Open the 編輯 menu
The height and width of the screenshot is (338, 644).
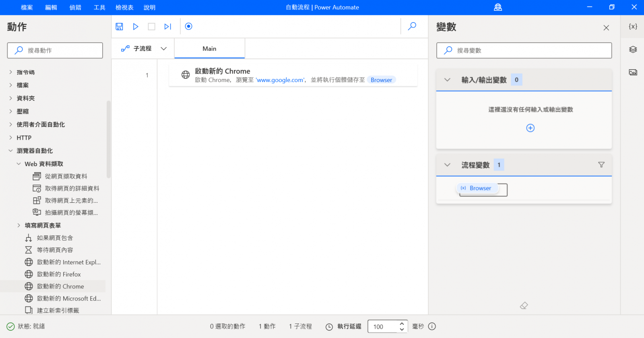[51, 7]
